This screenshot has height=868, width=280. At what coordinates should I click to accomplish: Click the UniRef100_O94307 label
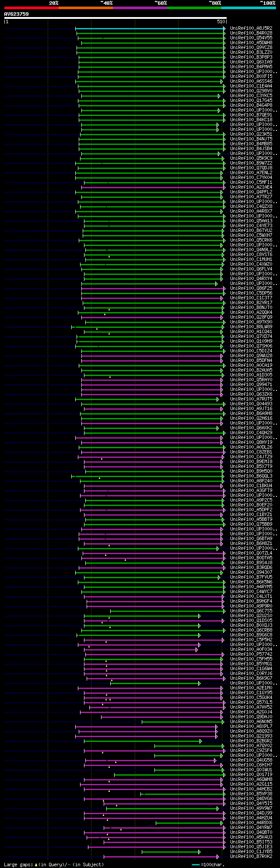pos(252,572)
